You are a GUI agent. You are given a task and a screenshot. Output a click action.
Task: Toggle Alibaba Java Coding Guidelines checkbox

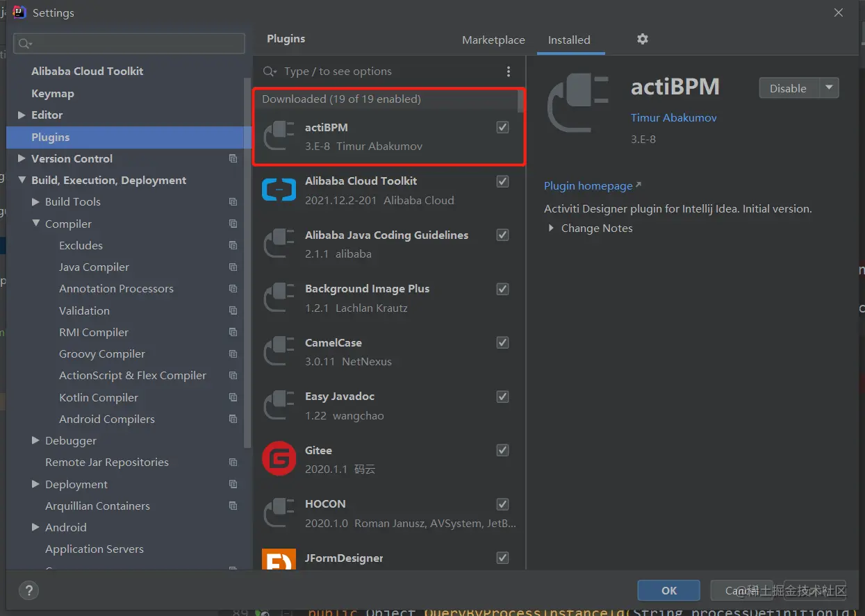(503, 235)
